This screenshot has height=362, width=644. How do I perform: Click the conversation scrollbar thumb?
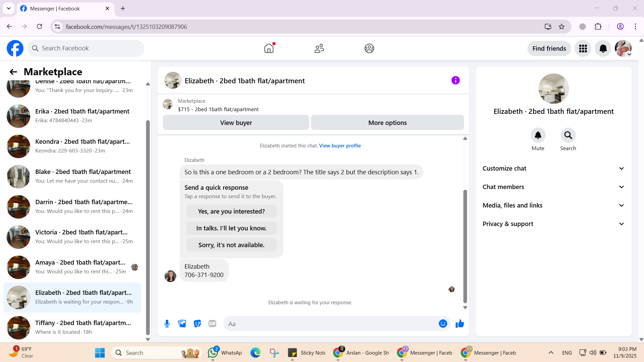point(465,246)
